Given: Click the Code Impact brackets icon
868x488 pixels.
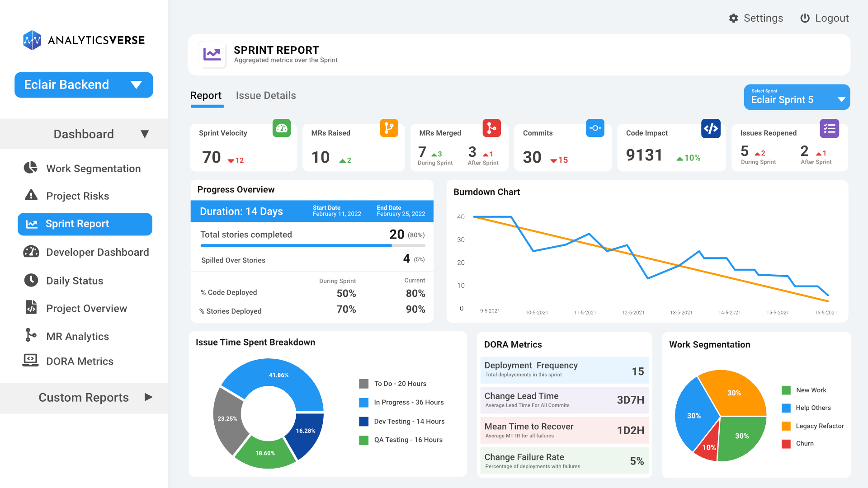Looking at the screenshot, I should click(x=711, y=129).
